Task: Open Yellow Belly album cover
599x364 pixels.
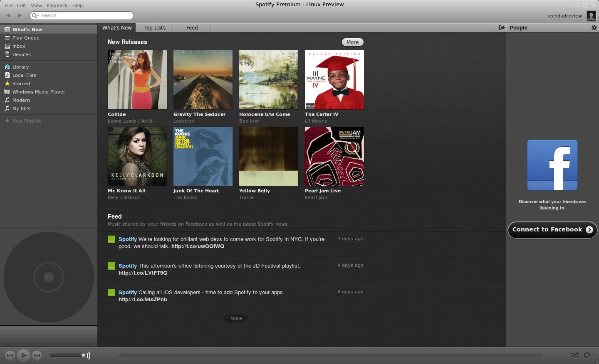Action: tap(269, 156)
